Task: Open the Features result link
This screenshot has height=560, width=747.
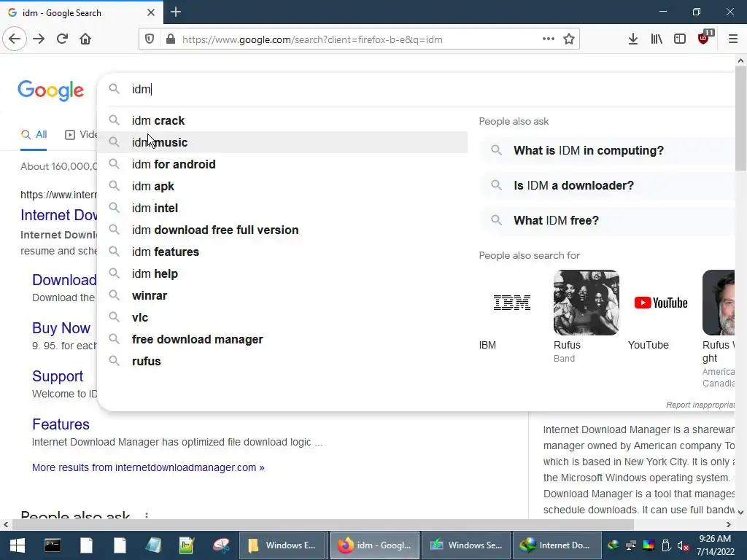Action: pyautogui.click(x=61, y=424)
